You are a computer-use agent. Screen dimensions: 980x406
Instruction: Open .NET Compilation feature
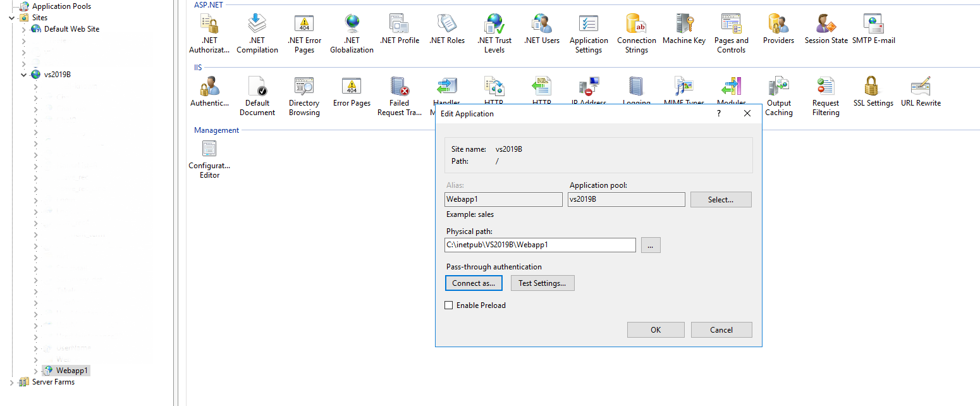257,34
